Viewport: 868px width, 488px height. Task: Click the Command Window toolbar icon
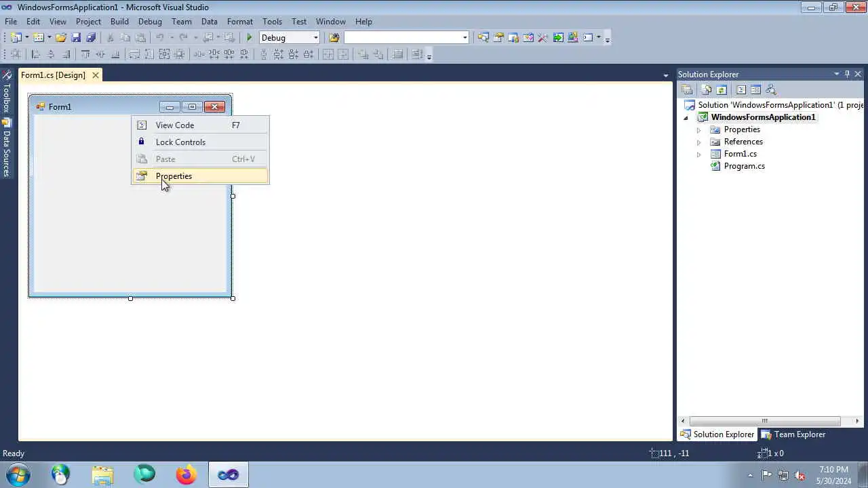[x=588, y=38]
